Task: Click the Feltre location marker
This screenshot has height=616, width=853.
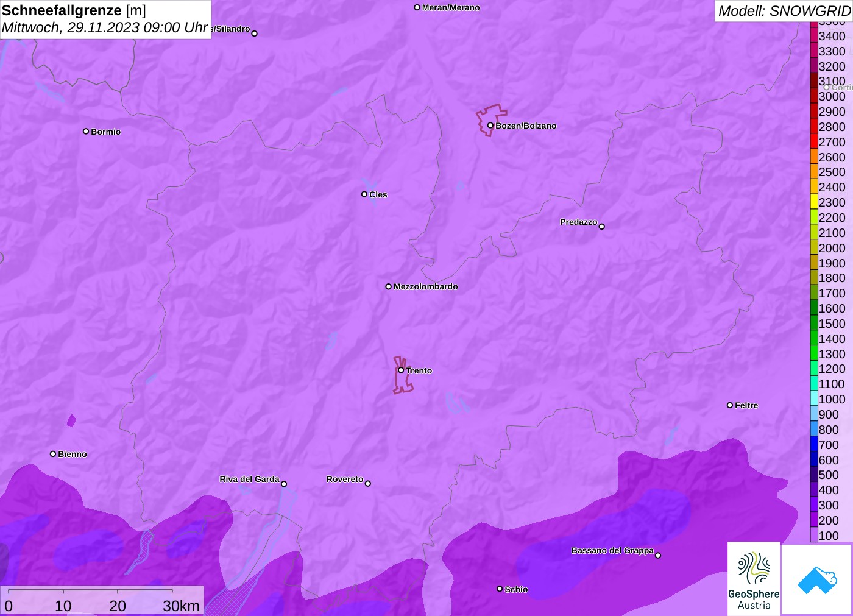Action: [730, 405]
